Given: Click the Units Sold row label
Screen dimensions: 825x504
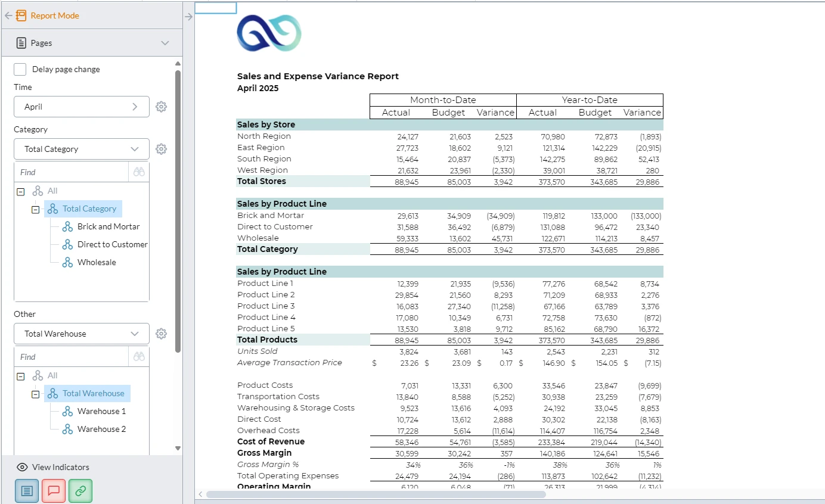Looking at the screenshot, I should (258, 351).
